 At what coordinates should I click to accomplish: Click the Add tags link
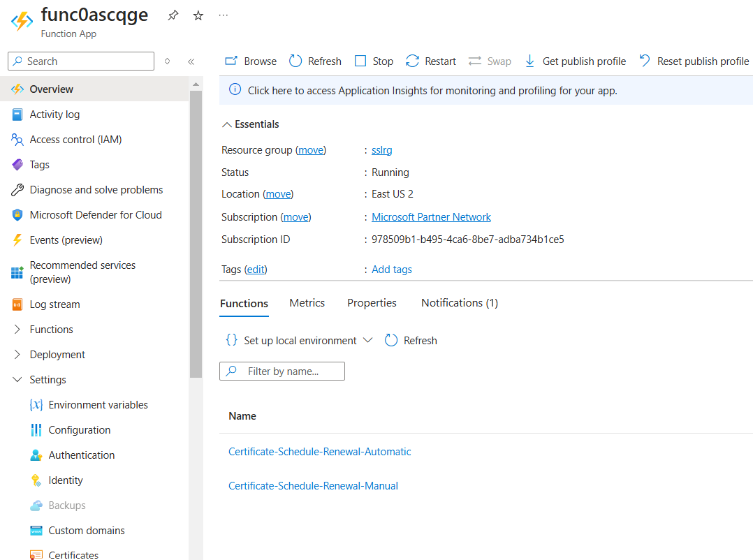point(392,270)
